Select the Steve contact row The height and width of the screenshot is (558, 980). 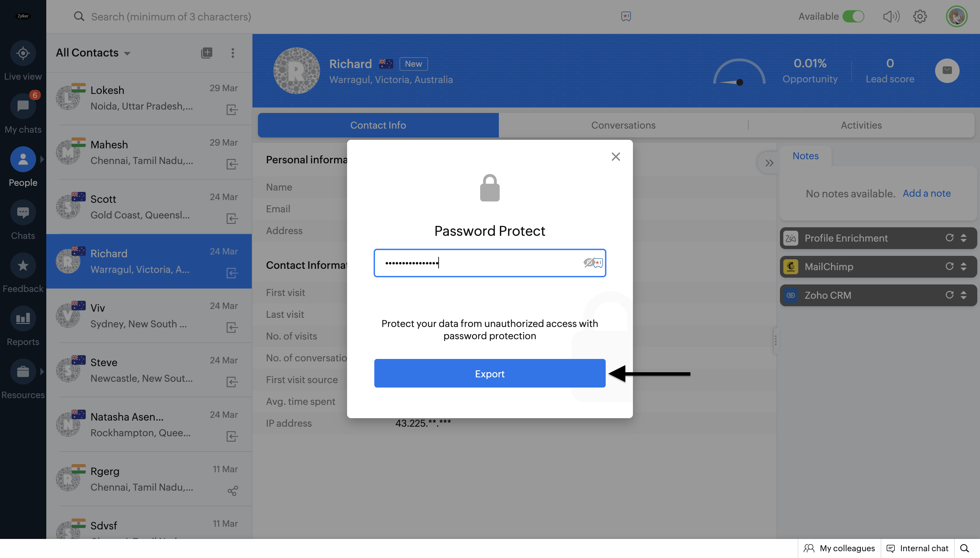[149, 371]
